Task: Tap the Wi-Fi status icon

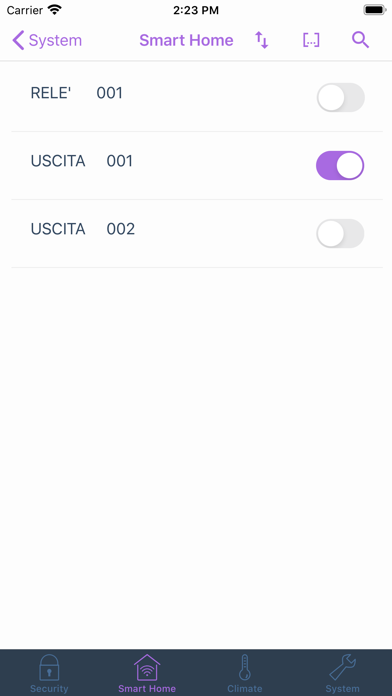Action: pos(55,10)
